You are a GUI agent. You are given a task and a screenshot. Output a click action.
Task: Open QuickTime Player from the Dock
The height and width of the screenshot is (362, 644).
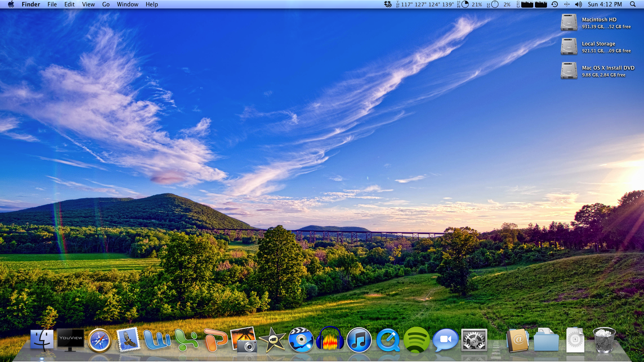point(388,340)
